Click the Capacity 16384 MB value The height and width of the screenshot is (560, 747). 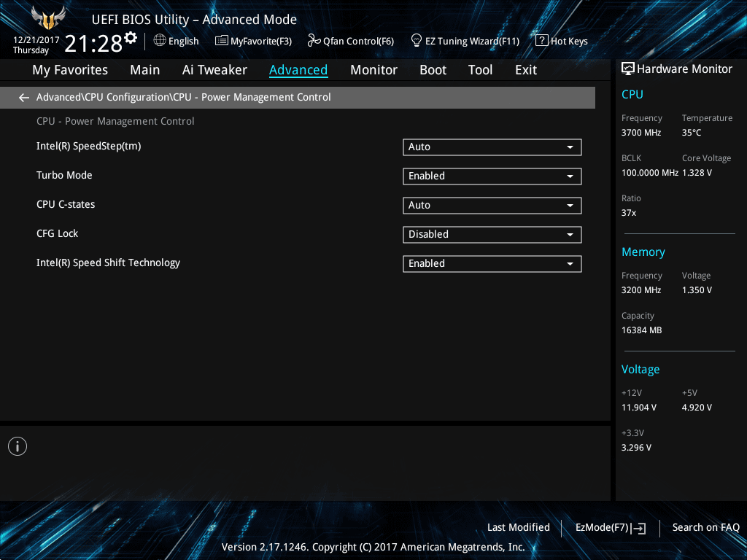(642, 330)
